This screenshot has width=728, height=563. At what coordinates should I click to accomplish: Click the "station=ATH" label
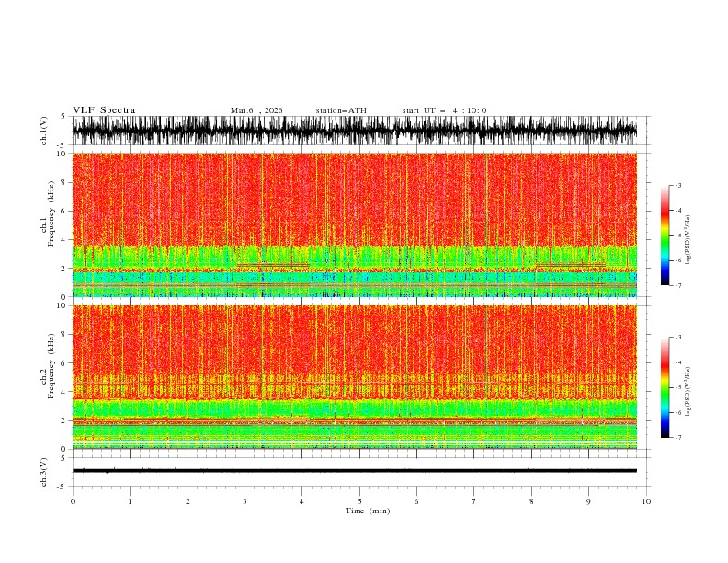point(341,110)
